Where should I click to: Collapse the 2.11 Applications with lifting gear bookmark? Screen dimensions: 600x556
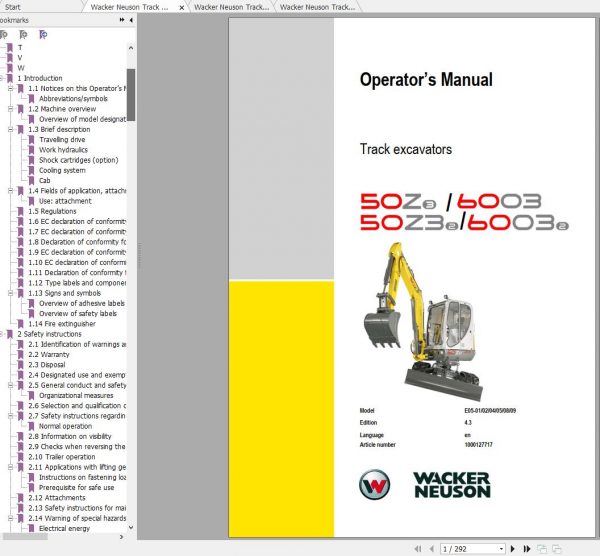[x=11, y=467]
